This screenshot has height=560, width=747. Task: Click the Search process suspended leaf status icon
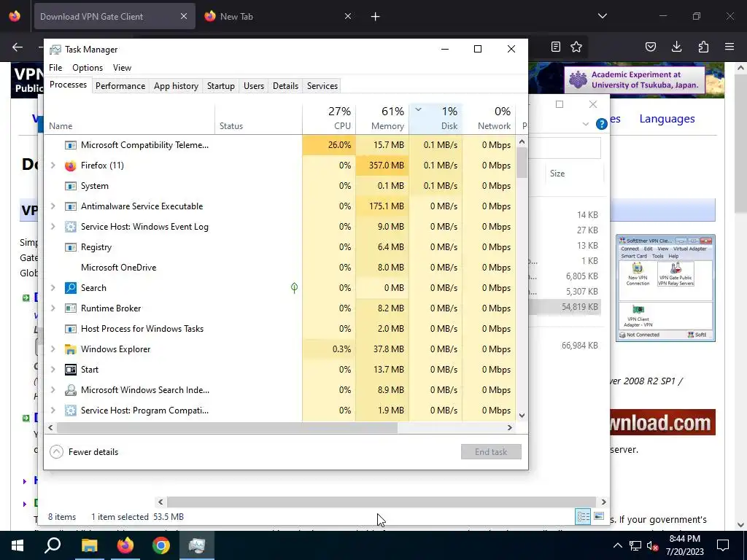(295, 287)
